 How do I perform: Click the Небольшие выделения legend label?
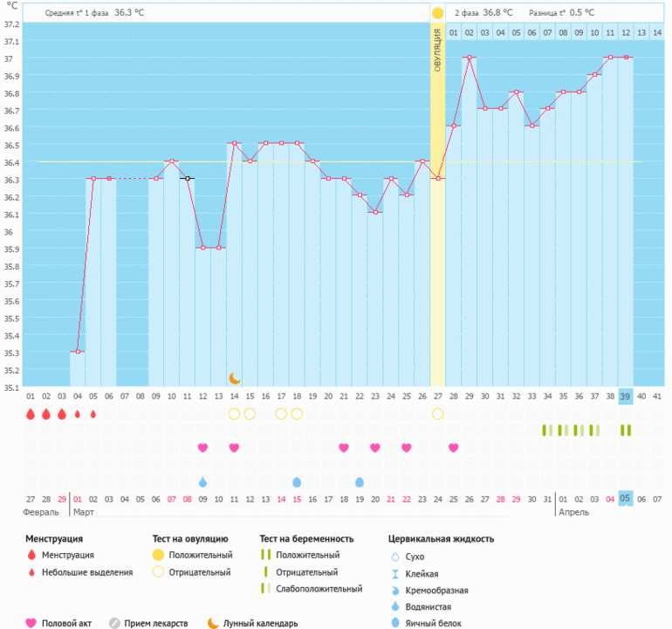click(x=87, y=572)
